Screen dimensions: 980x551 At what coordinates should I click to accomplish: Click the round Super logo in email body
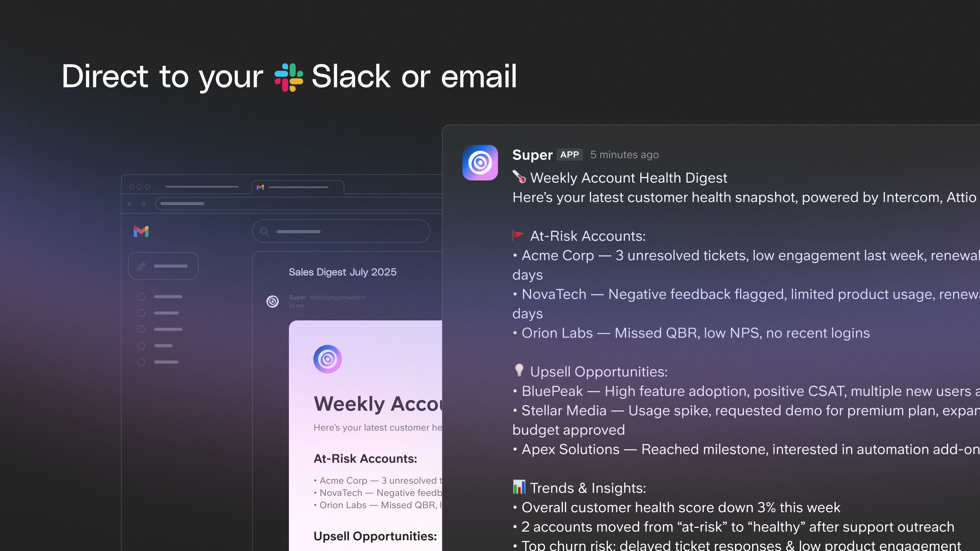tap(327, 359)
